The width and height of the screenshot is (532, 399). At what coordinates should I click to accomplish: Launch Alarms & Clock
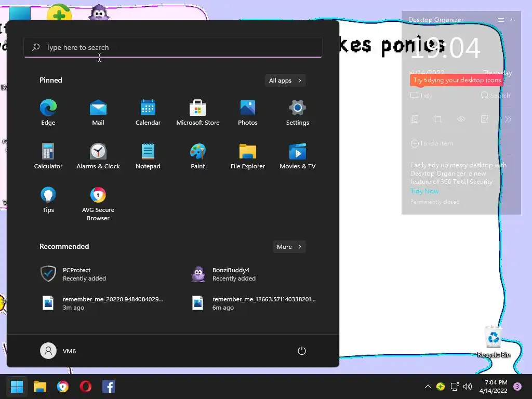(x=98, y=156)
